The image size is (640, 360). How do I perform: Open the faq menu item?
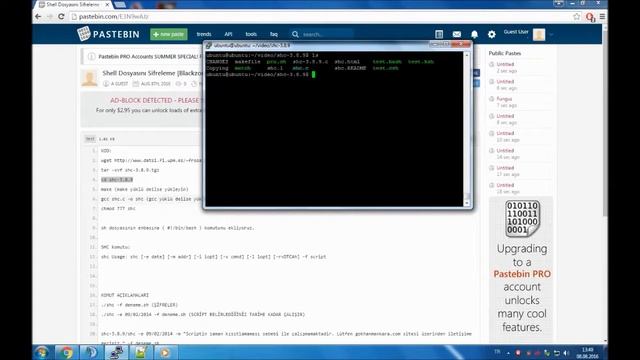point(273,34)
